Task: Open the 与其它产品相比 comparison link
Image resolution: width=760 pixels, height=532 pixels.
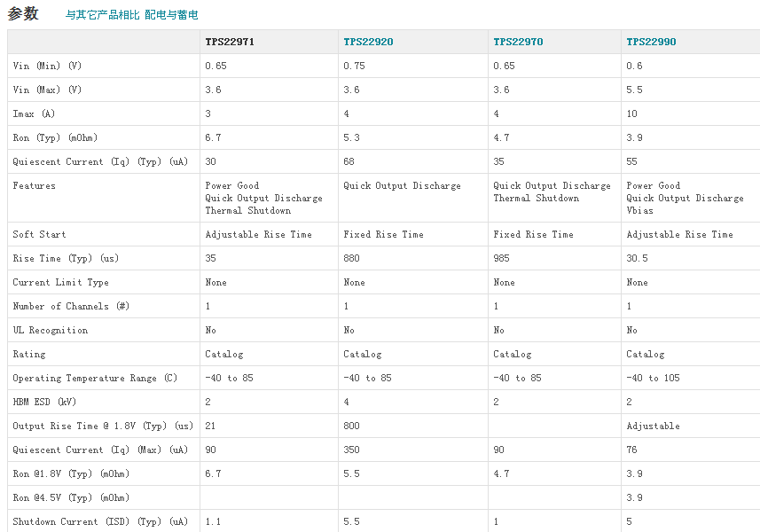Action: click(x=103, y=15)
